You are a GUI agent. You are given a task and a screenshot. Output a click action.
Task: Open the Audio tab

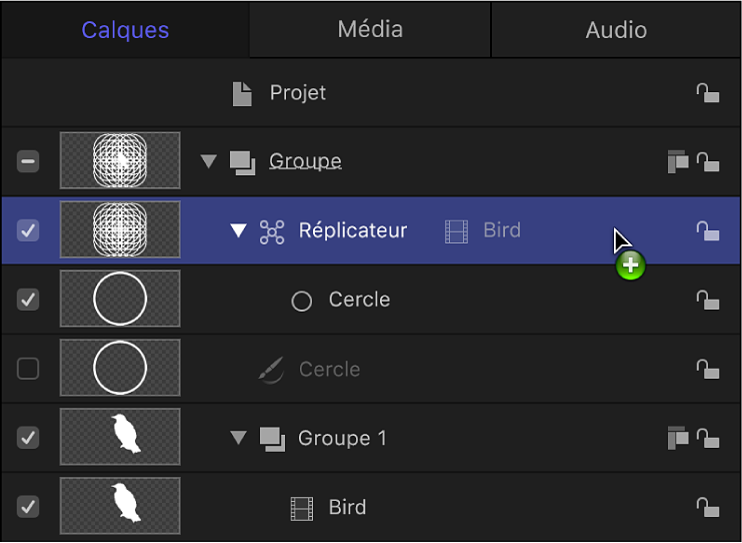(616, 29)
